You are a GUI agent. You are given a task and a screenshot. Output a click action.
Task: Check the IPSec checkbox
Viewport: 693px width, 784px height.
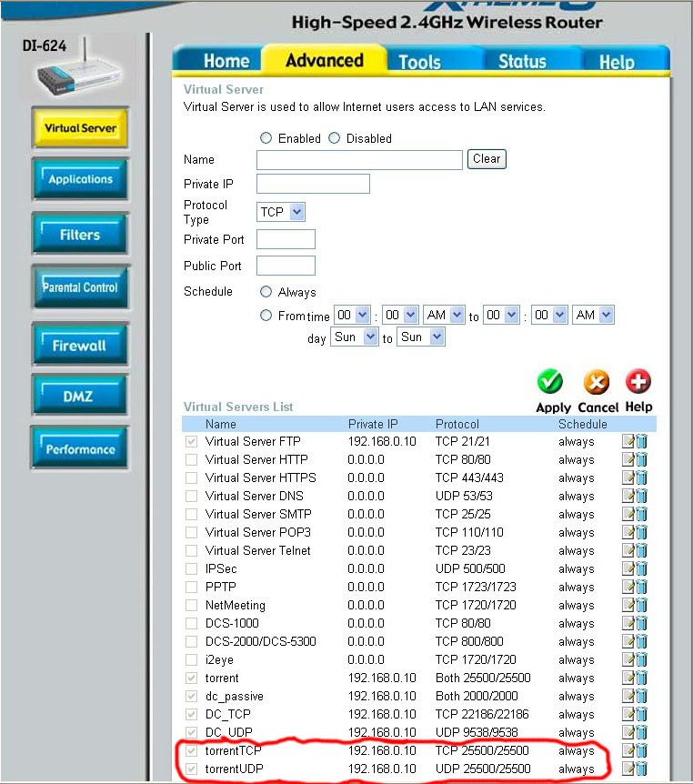point(191,569)
